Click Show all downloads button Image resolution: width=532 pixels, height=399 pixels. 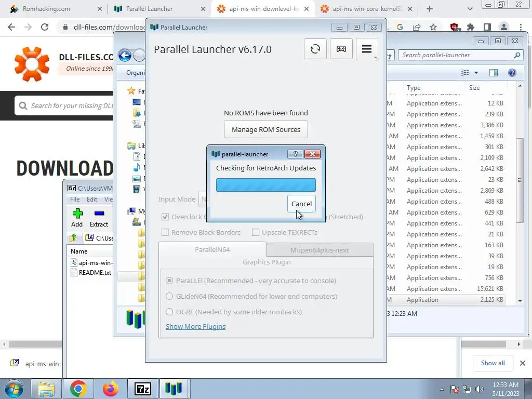493,363
